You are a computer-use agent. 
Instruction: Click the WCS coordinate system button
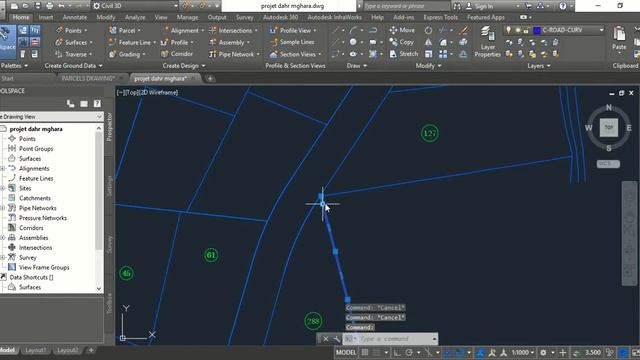[608, 164]
